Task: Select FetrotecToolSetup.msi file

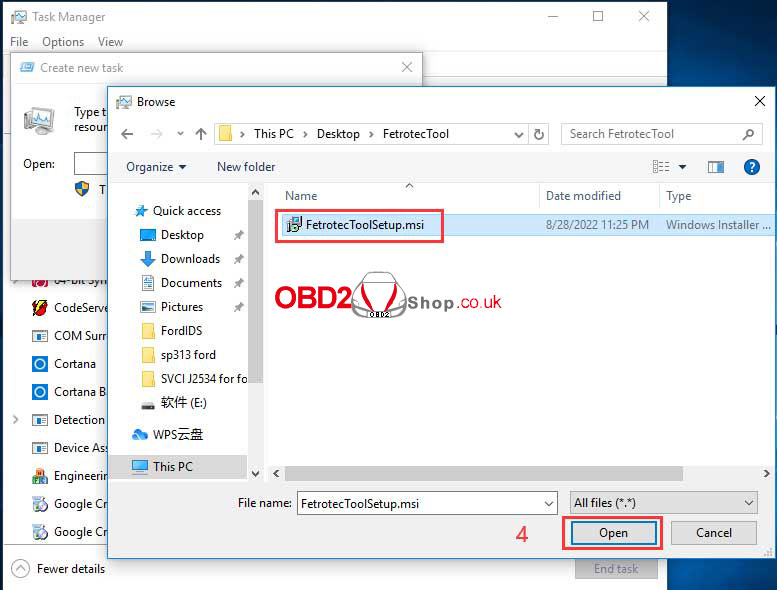Action: click(364, 225)
